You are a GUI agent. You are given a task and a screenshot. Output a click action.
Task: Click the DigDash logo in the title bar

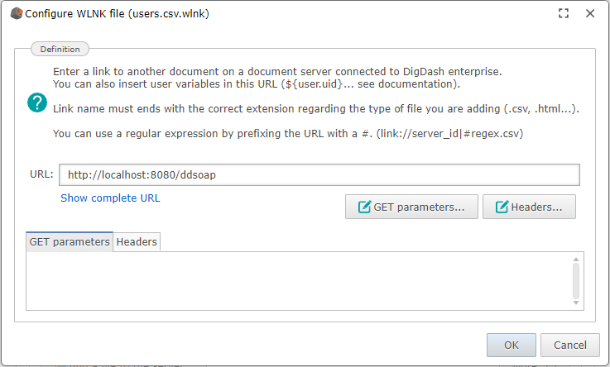click(17, 14)
